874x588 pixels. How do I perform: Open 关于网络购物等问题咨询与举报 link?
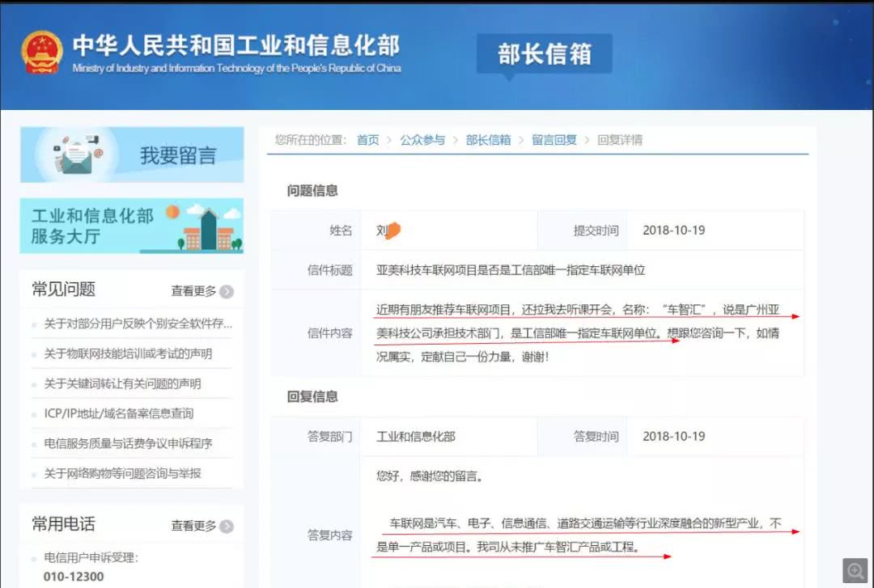[122, 473]
